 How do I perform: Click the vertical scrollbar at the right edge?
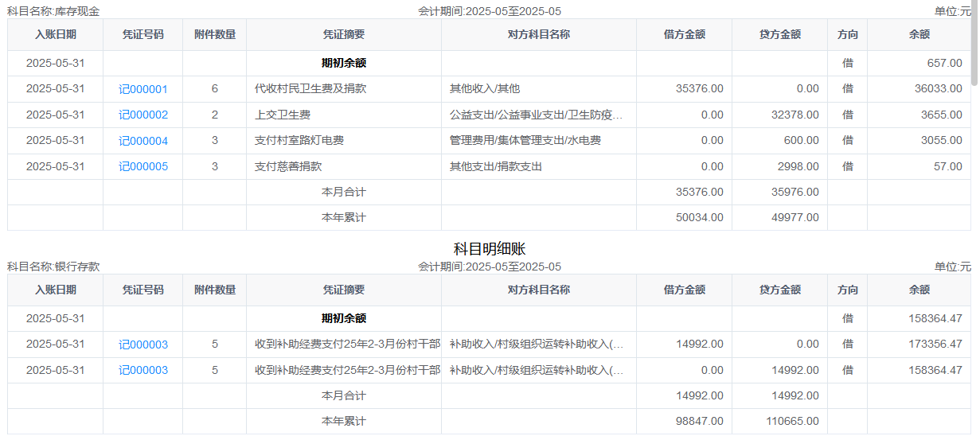pos(974,48)
